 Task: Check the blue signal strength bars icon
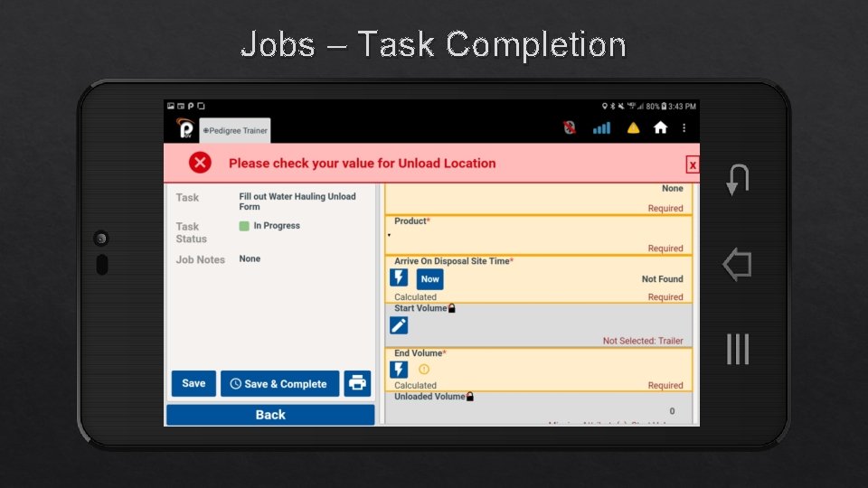601,128
